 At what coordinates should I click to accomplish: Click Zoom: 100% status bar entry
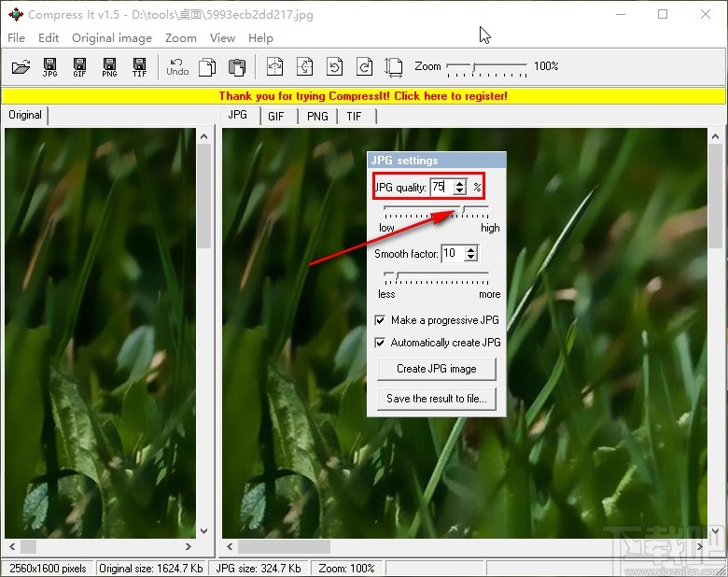346,569
